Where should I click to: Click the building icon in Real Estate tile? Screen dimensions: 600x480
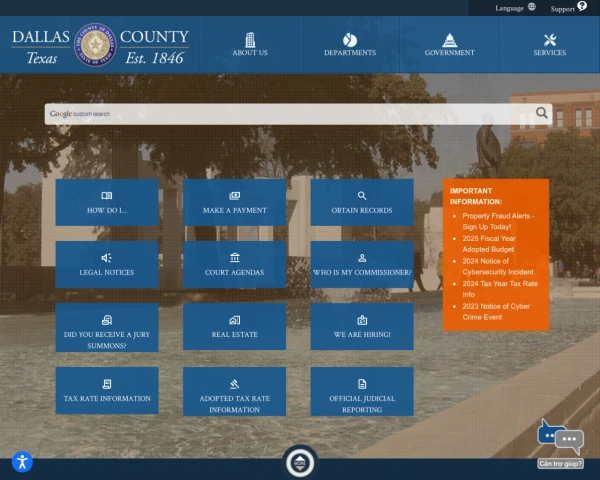(235, 320)
